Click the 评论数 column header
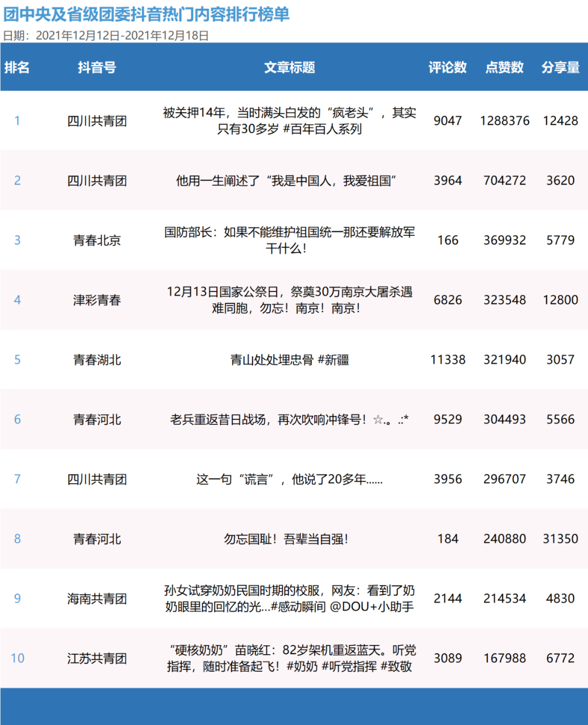The width and height of the screenshot is (588, 725). tap(448, 68)
